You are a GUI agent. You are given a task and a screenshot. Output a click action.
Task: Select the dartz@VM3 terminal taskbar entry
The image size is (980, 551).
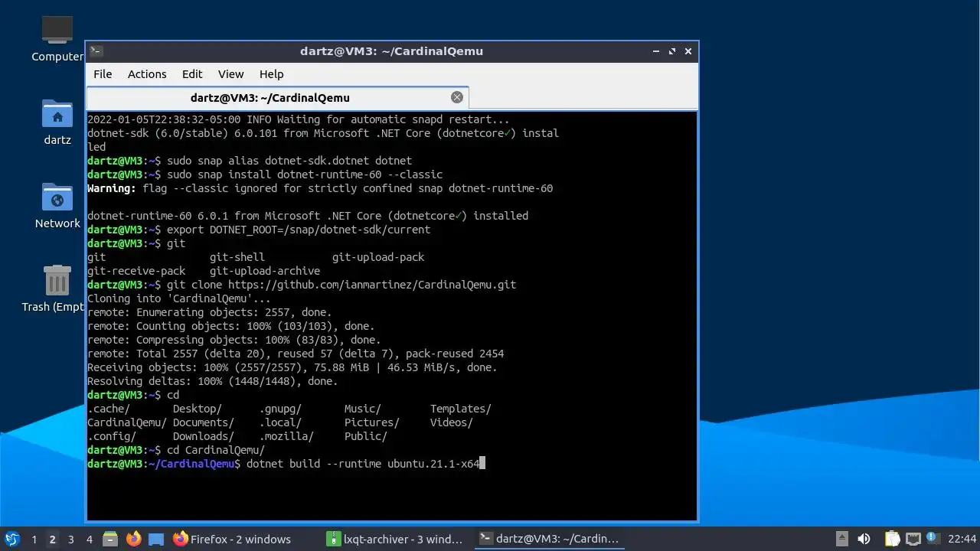click(548, 539)
